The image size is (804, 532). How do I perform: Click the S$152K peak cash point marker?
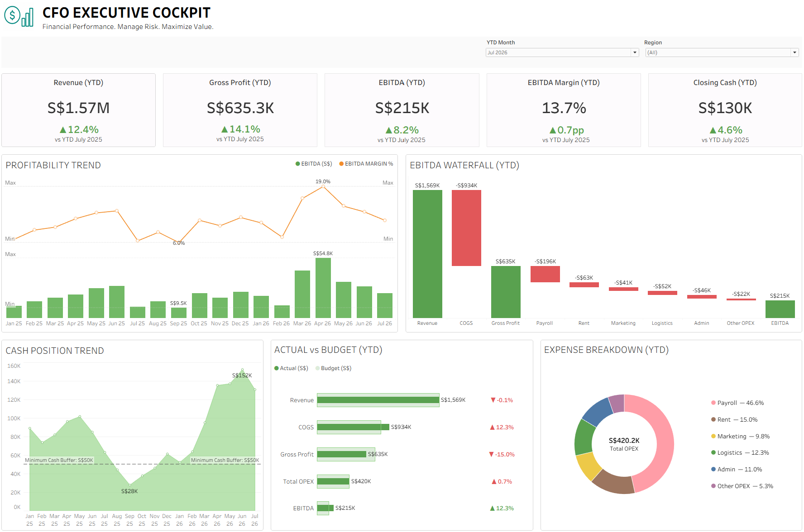coord(242,370)
